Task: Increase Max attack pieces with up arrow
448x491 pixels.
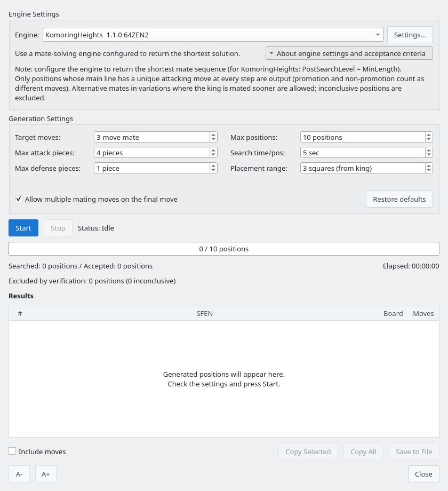Action: pyautogui.click(x=213, y=151)
